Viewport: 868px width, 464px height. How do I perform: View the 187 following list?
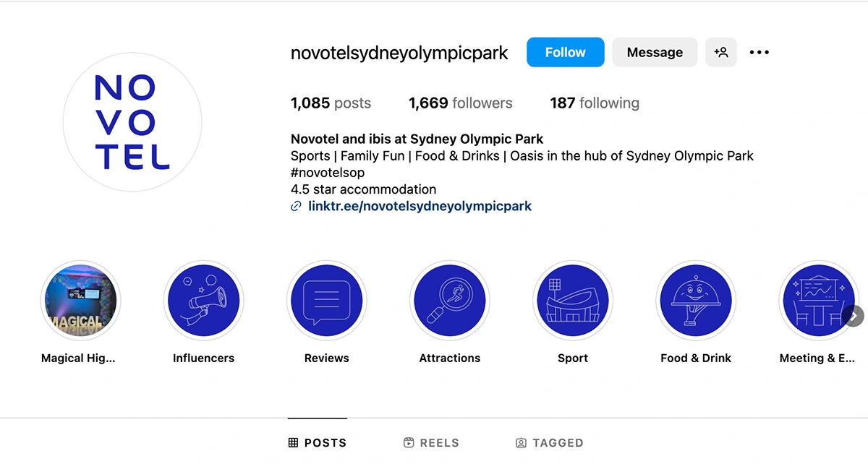pyautogui.click(x=595, y=103)
